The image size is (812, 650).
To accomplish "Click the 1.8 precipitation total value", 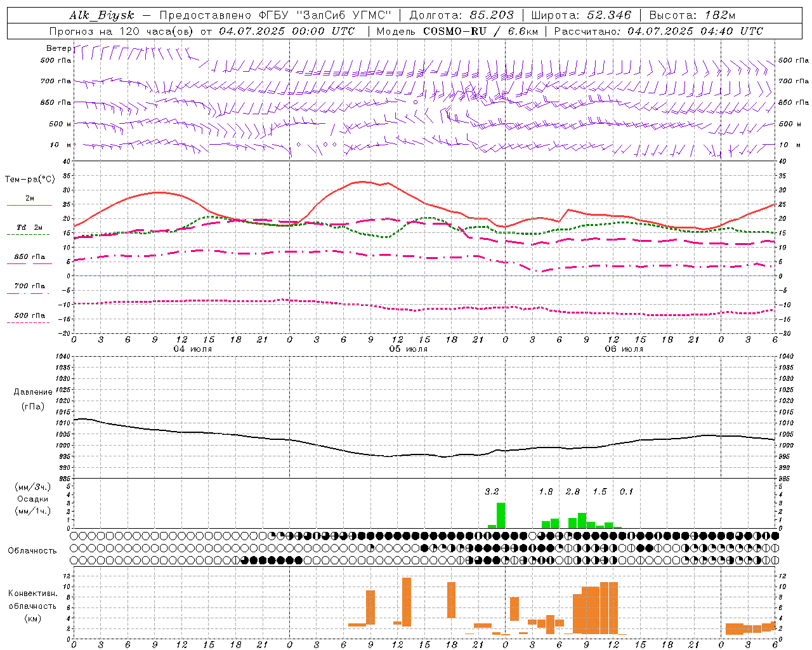I will (x=546, y=491).
